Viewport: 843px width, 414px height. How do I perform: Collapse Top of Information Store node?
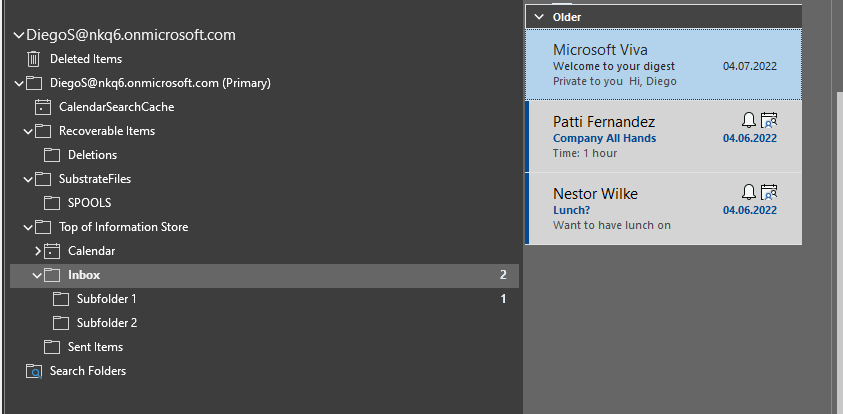click(28, 227)
